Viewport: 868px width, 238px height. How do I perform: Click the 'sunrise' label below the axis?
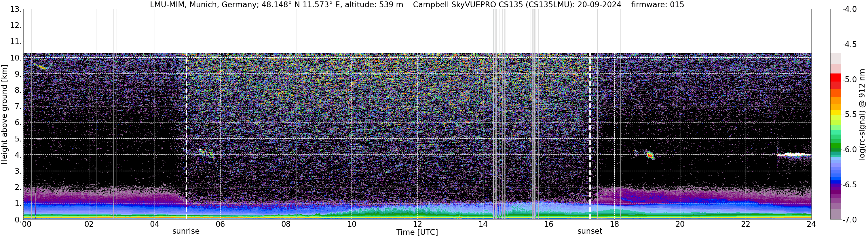tap(186, 231)
